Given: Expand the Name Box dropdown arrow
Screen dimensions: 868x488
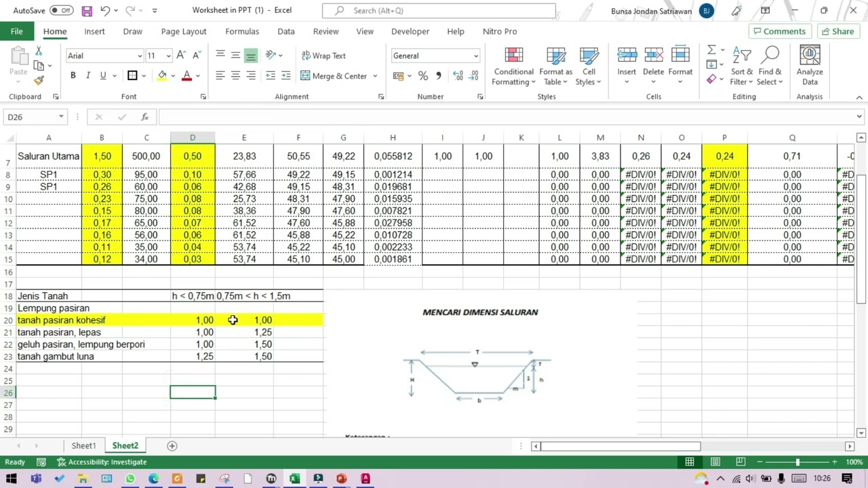Looking at the screenshot, I should point(61,117).
